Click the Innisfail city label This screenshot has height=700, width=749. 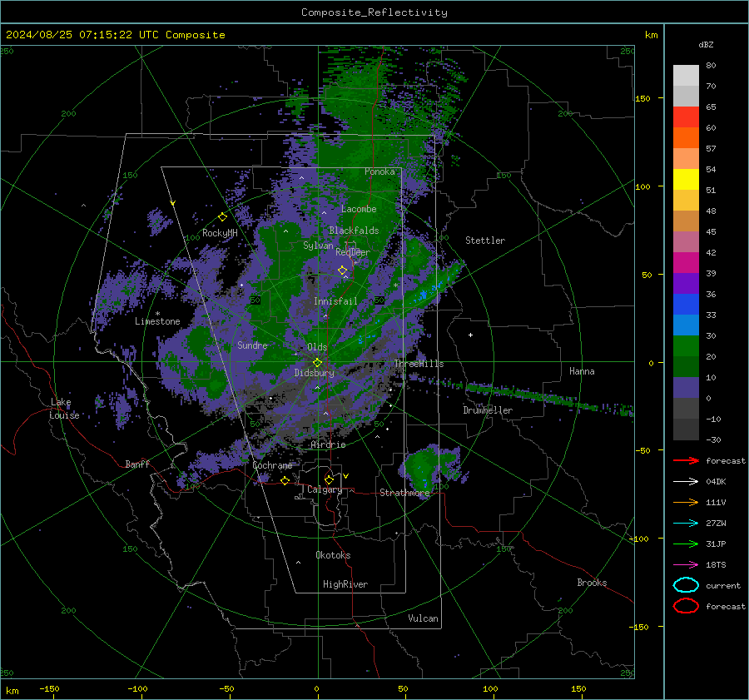335,301
